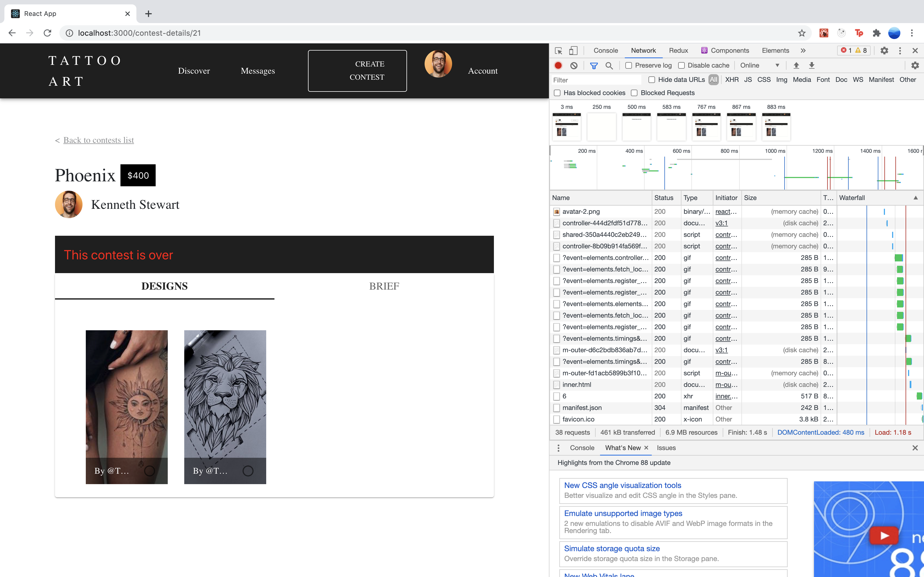
Task: Open network search magnifier icon
Action: pyautogui.click(x=609, y=65)
